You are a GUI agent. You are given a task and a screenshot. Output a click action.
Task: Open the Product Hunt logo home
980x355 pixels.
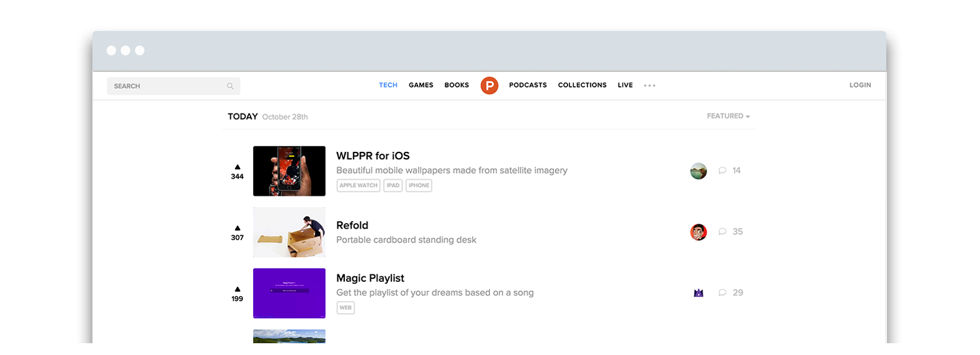(489, 85)
